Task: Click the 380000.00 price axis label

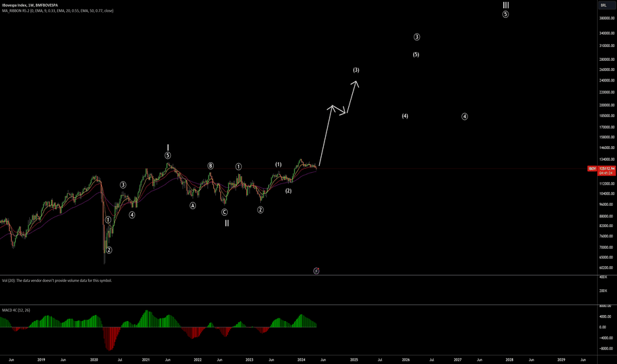Action: tap(607, 18)
